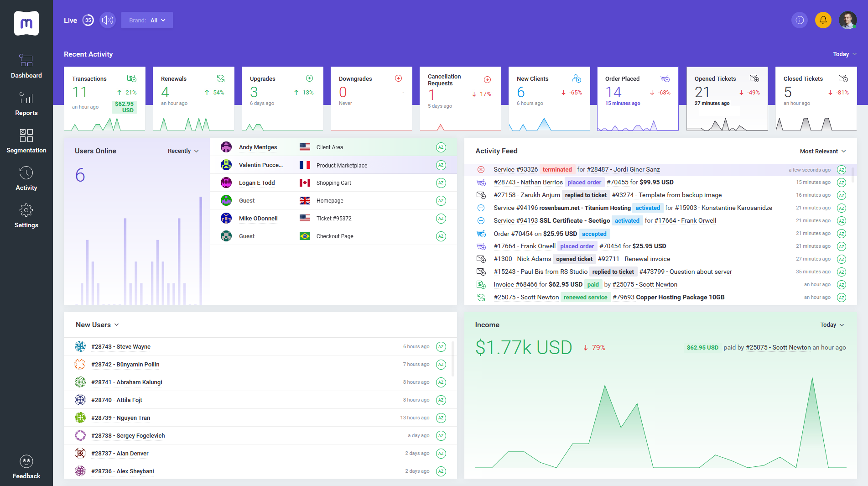Open the Order Placed stats card
868x486 pixels.
pos(637,98)
